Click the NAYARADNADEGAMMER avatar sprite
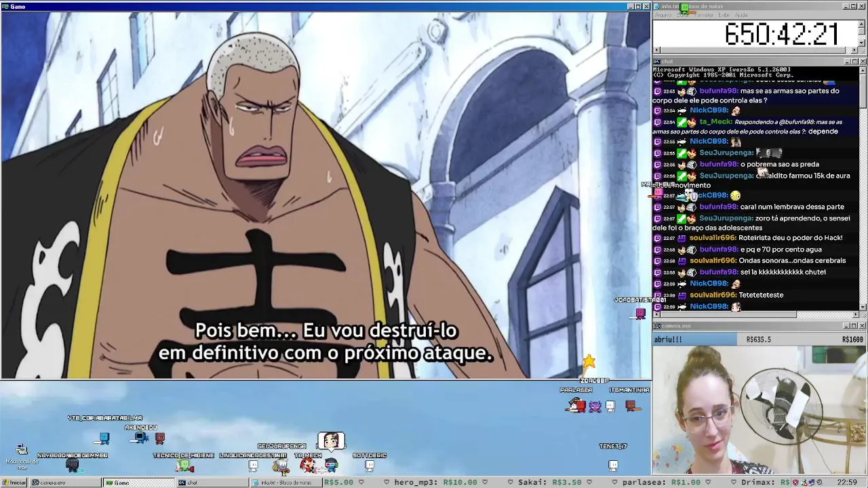This screenshot has width=868, height=488. click(x=73, y=466)
